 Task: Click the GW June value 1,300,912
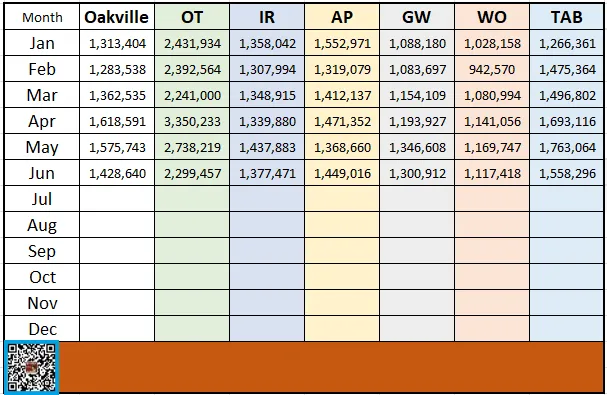click(x=417, y=173)
